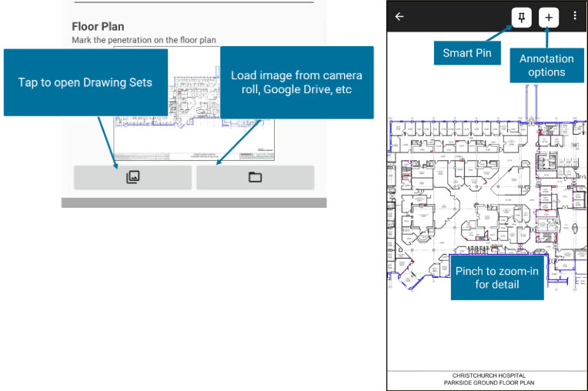The height and width of the screenshot is (391, 588).
Task: Click the "Annotation options" callout label
Action: (546, 65)
